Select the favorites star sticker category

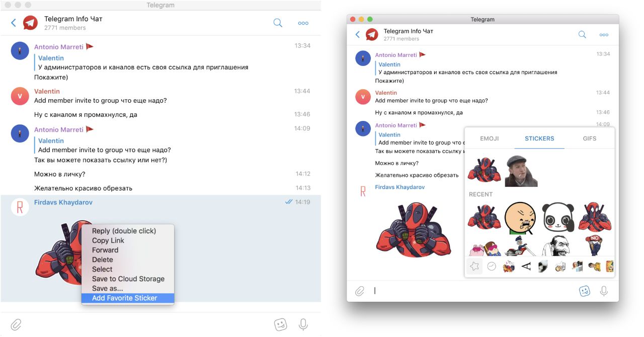[474, 266]
